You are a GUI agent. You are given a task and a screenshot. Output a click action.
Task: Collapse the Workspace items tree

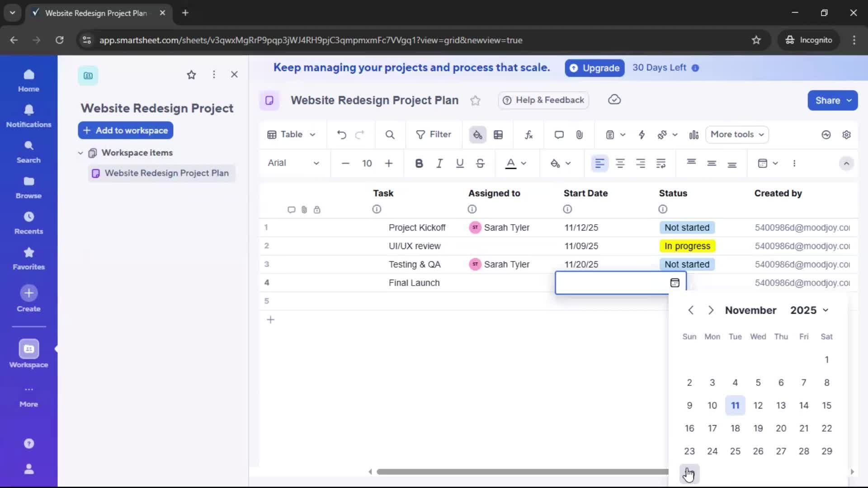pos(80,152)
